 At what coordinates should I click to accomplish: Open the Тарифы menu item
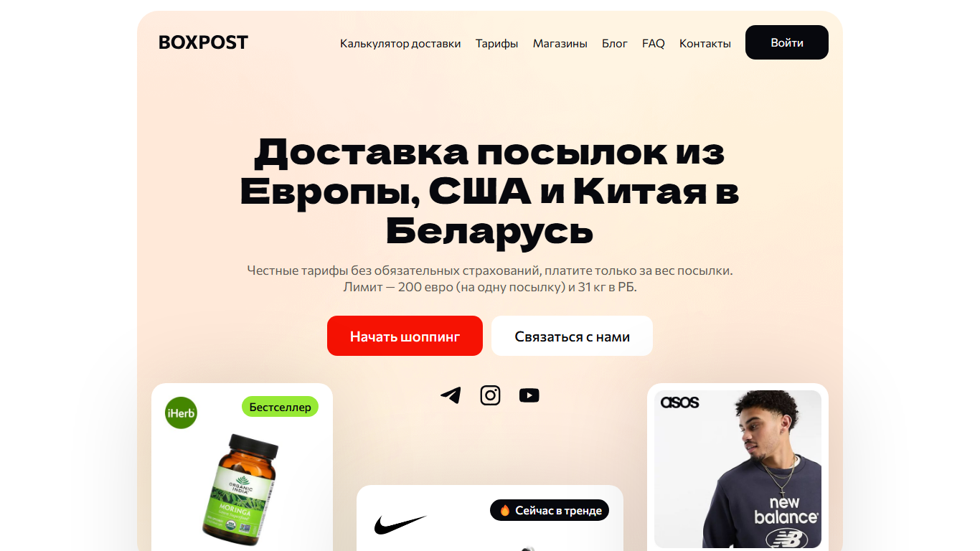(496, 43)
